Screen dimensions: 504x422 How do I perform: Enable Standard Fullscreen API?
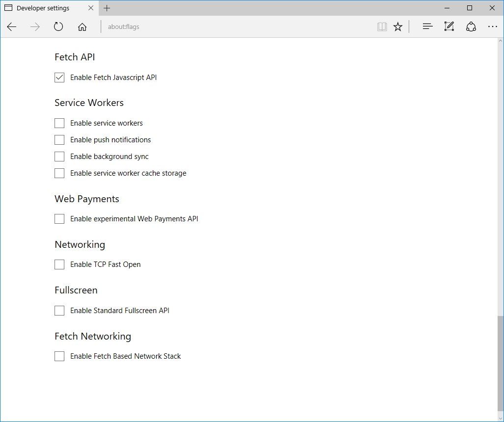[59, 311]
